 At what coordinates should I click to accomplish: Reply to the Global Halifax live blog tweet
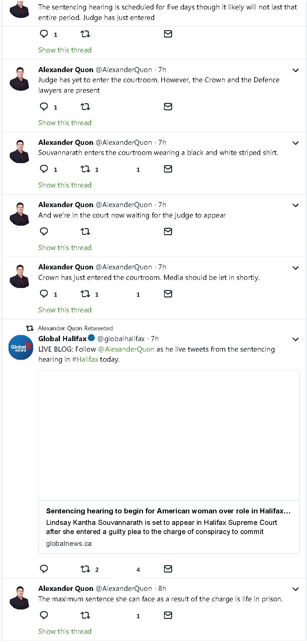44,569
